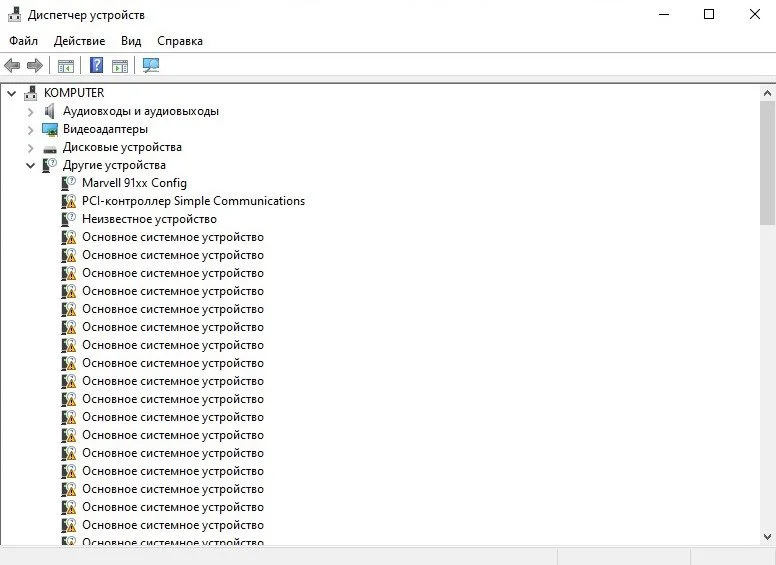
Task: Open the Вид menu
Action: pos(131,41)
